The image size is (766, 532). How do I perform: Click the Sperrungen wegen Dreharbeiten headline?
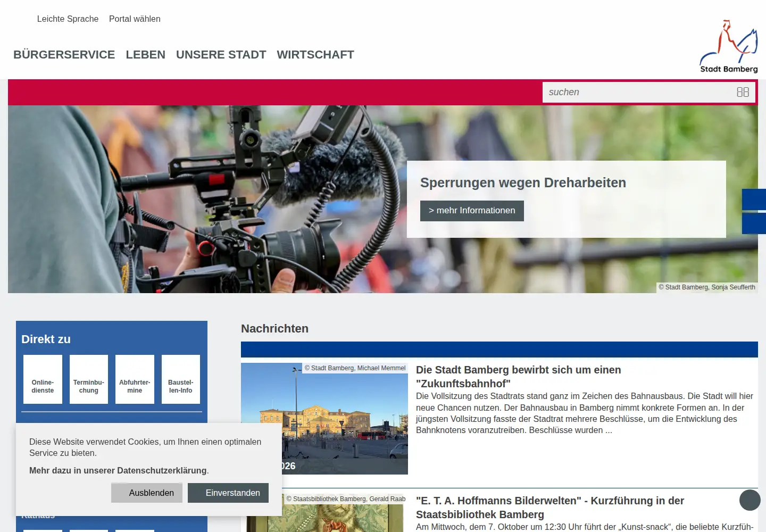click(x=523, y=182)
